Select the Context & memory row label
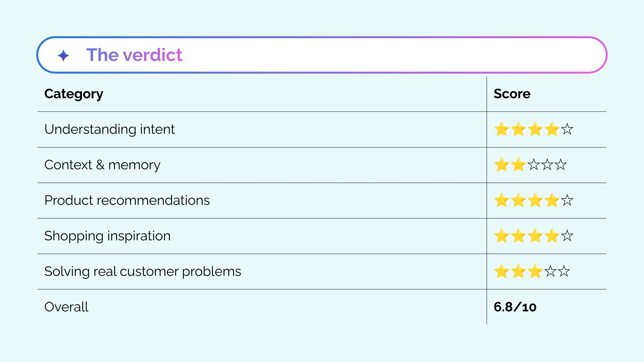644x362 pixels. 102,165
